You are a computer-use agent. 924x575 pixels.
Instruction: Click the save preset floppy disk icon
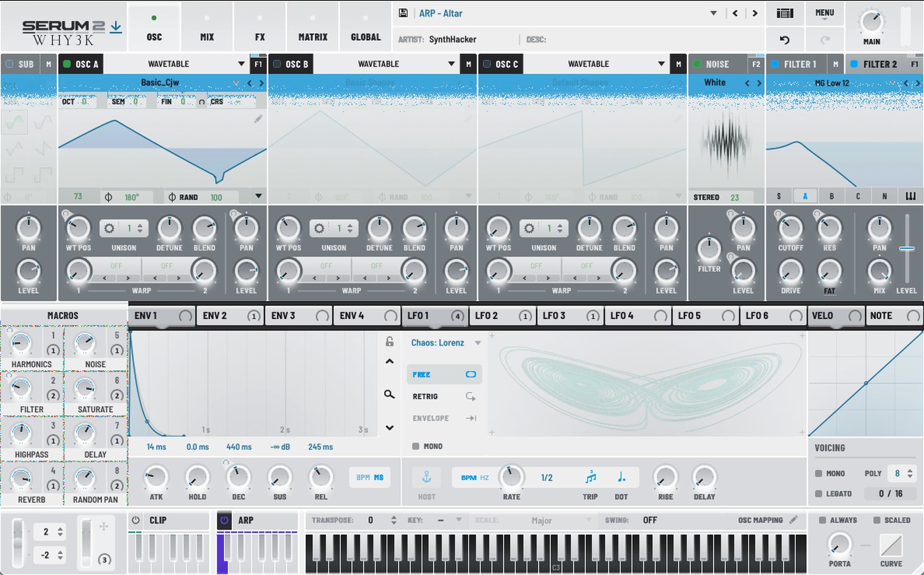coord(403,13)
